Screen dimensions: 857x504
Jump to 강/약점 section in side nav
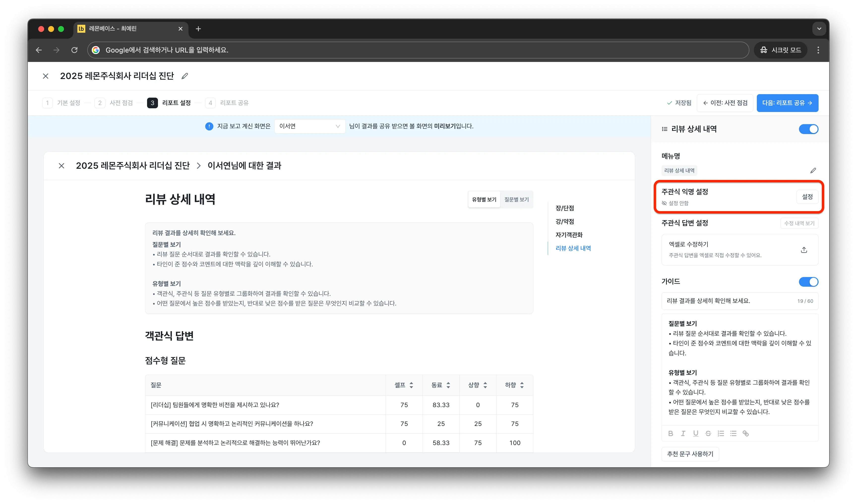pyautogui.click(x=565, y=222)
